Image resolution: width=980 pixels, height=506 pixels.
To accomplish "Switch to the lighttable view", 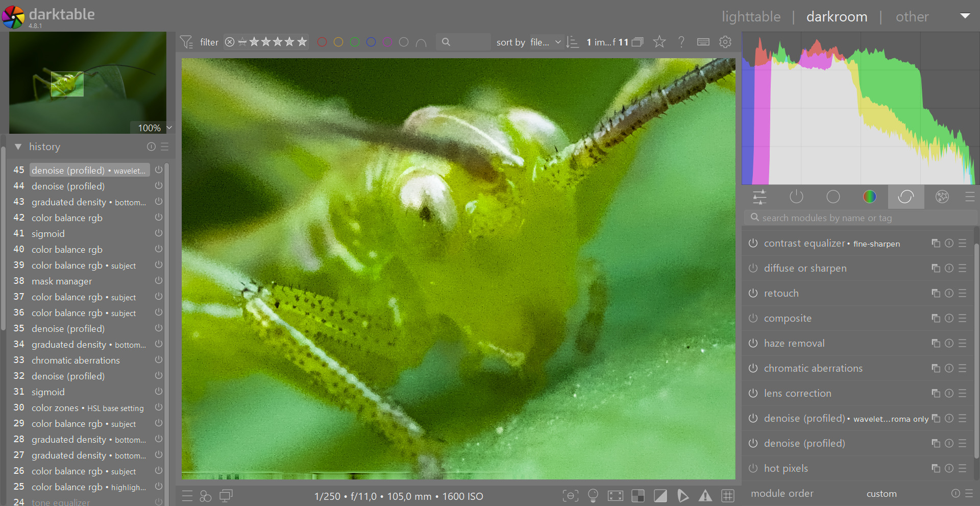I will [x=751, y=17].
